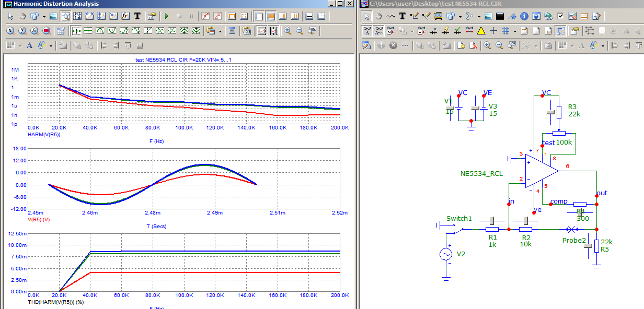Click the plot title 'test NE5534 RCL.CIR F=20K'
The height and width of the screenshot is (309, 644).
point(183,60)
